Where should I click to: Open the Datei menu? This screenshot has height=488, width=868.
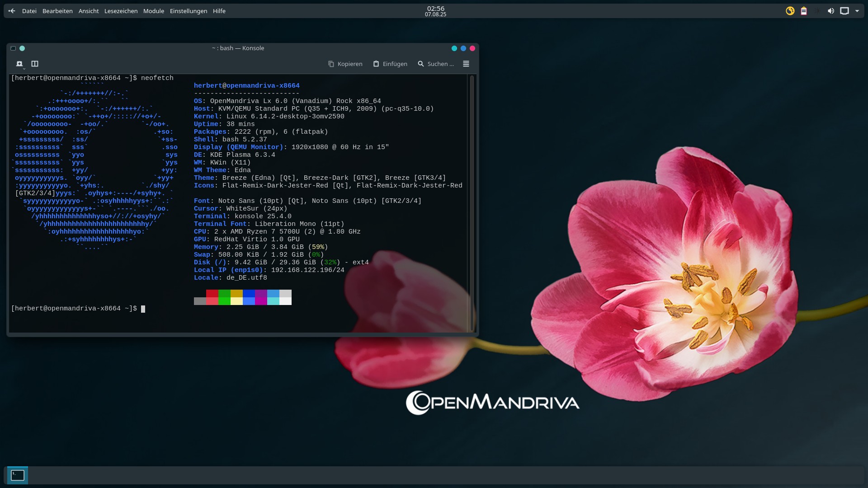coord(29,11)
